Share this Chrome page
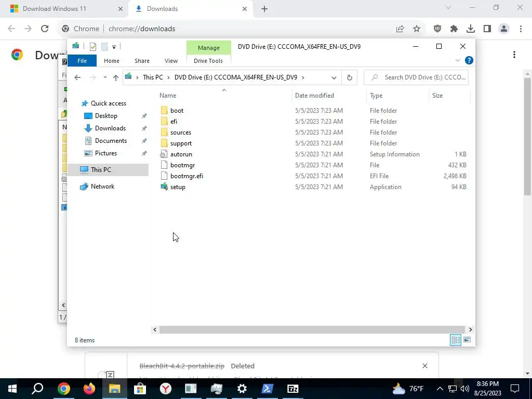 (400, 29)
